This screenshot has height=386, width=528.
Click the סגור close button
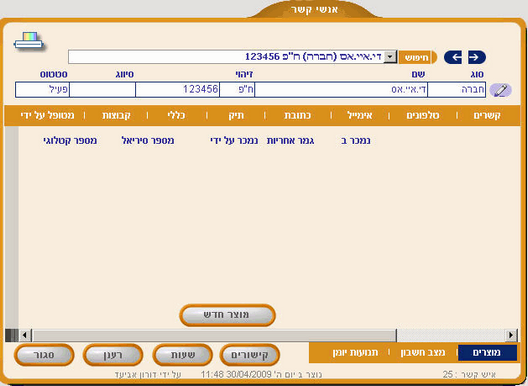tap(44, 355)
